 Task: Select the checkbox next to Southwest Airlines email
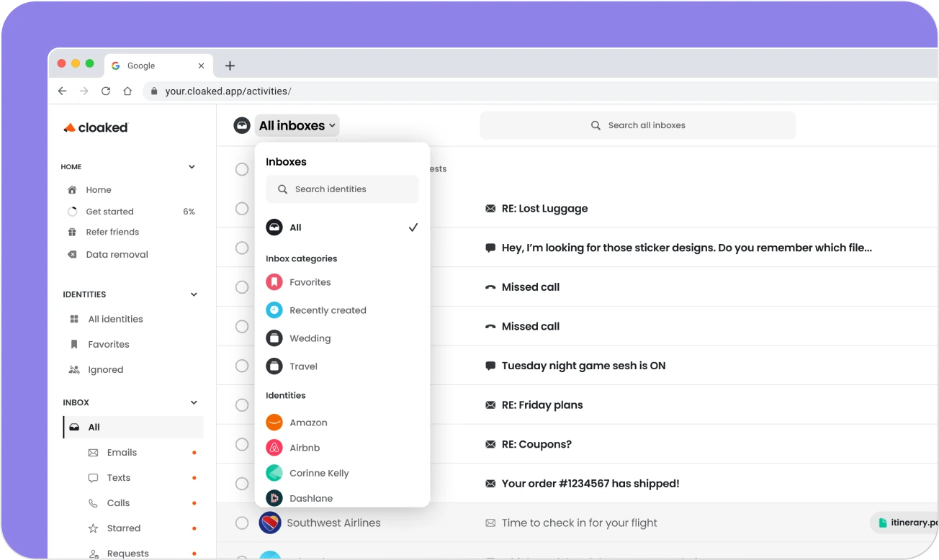pyautogui.click(x=242, y=523)
